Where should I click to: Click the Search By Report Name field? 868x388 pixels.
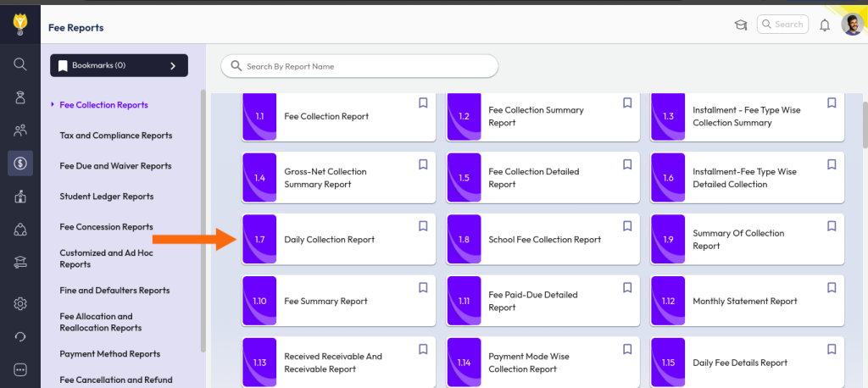pyautogui.click(x=359, y=66)
